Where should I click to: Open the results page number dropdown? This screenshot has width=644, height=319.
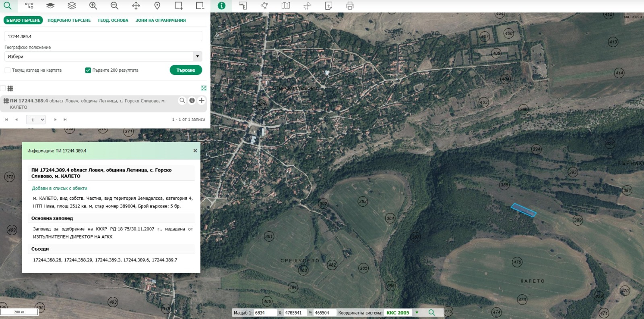coord(36,120)
